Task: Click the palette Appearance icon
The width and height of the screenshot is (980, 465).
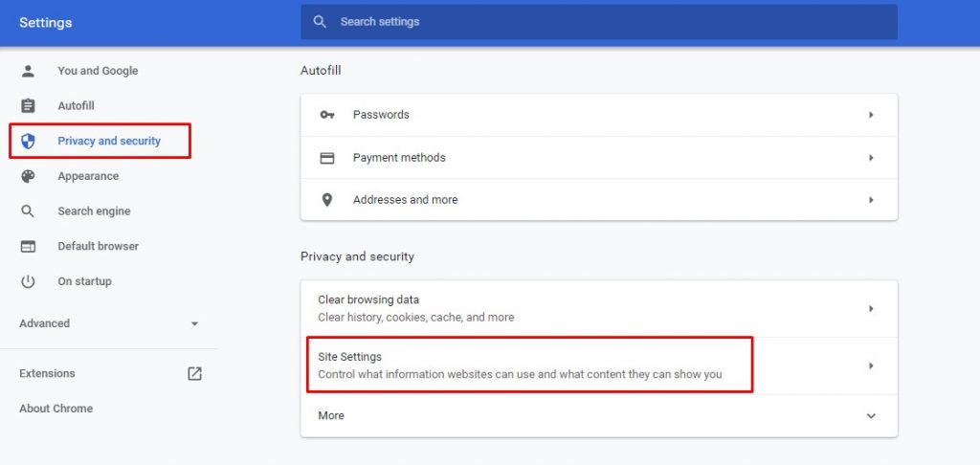Action: [28, 176]
